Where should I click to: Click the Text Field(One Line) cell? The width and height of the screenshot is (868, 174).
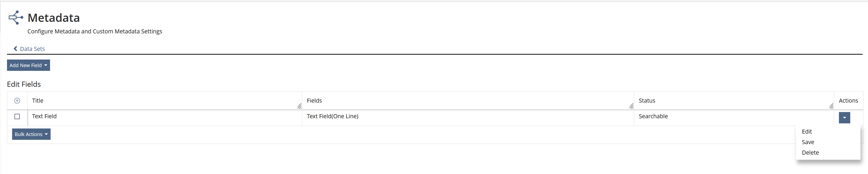[332, 116]
